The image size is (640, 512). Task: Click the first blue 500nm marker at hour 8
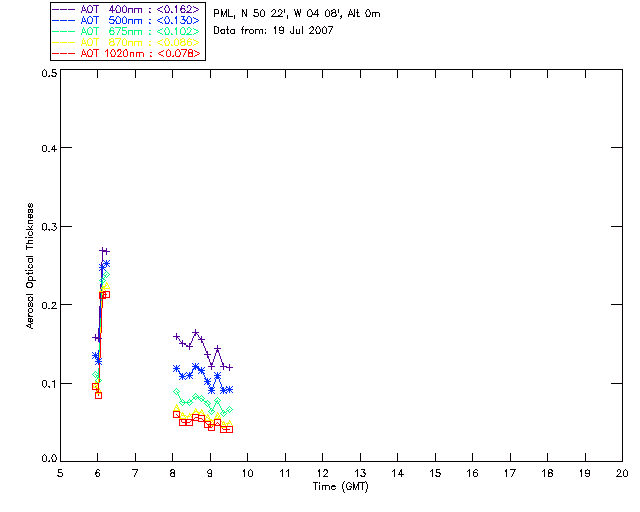pos(176,369)
